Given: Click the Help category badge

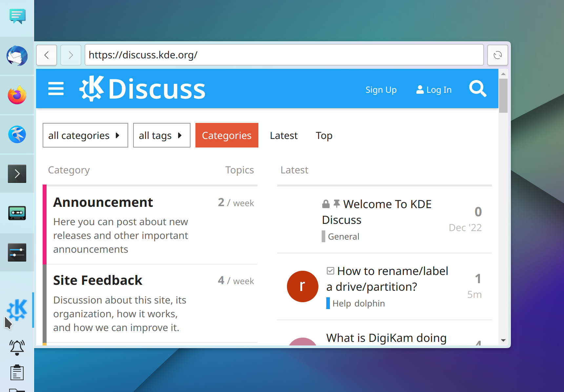Looking at the screenshot, I should [339, 303].
